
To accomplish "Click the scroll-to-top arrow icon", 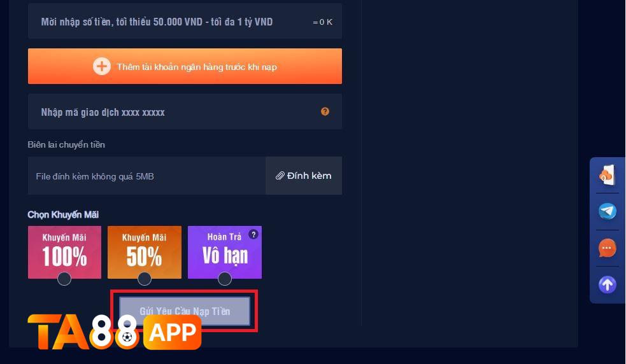I will [x=608, y=284].
